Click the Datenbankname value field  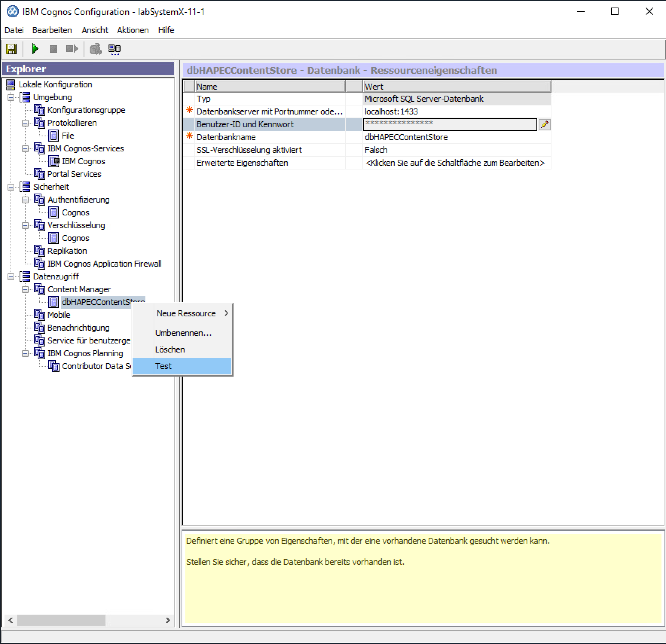click(456, 137)
